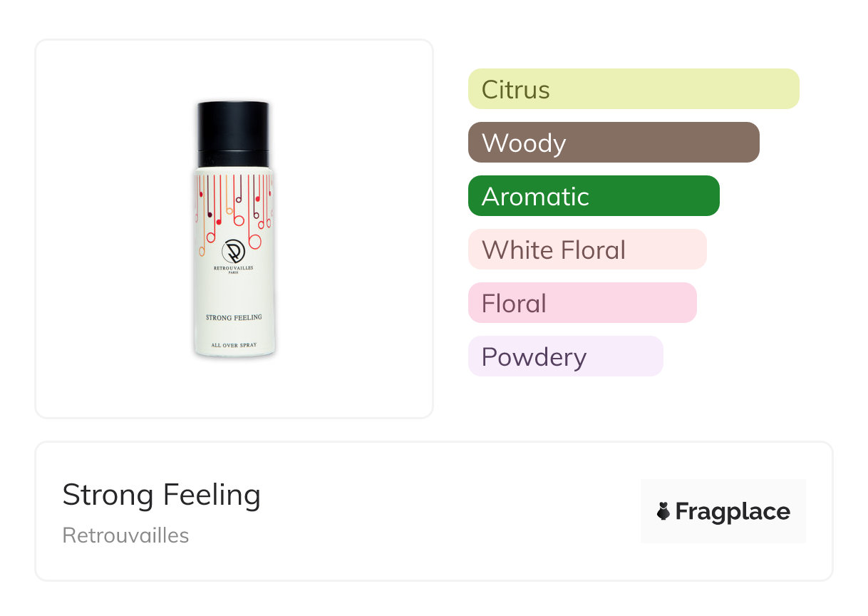Image resolution: width=868 pixels, height=616 pixels.
Task: Click the Retrouvailles brand name below the title
Action: coord(125,535)
